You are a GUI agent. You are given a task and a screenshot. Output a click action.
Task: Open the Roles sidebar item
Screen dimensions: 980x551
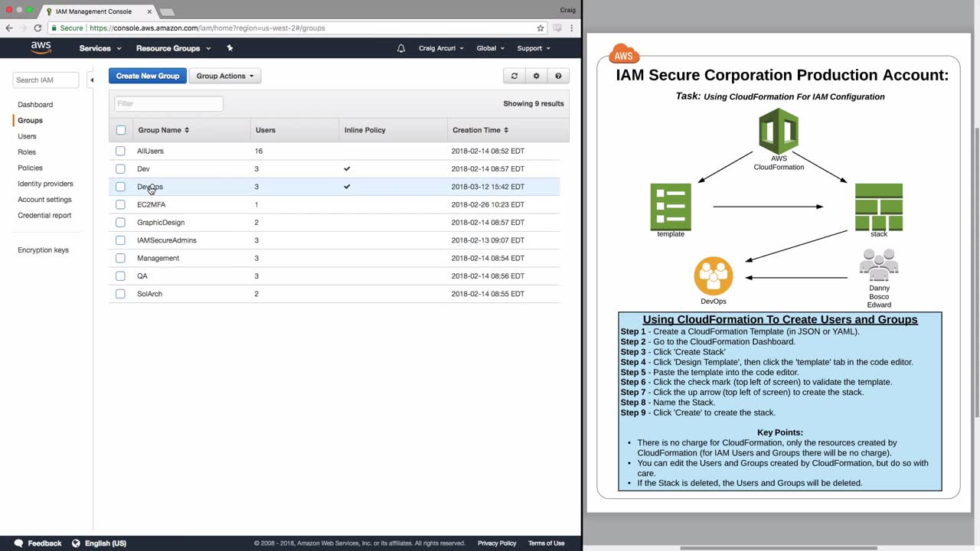click(27, 152)
